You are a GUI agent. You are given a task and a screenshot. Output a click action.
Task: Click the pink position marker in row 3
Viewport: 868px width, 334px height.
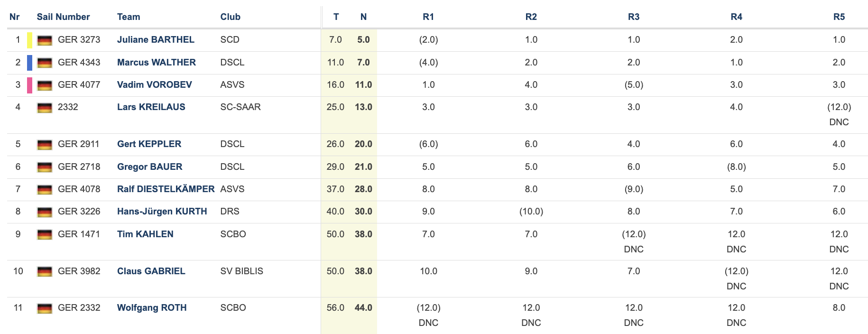pos(29,85)
